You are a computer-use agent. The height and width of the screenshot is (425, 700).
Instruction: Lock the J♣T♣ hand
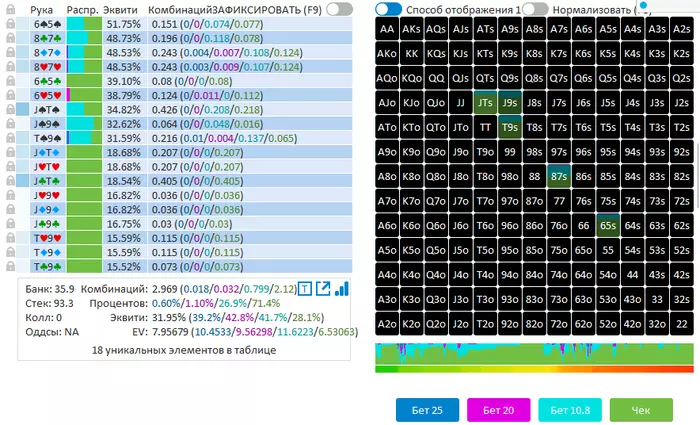[10, 181]
